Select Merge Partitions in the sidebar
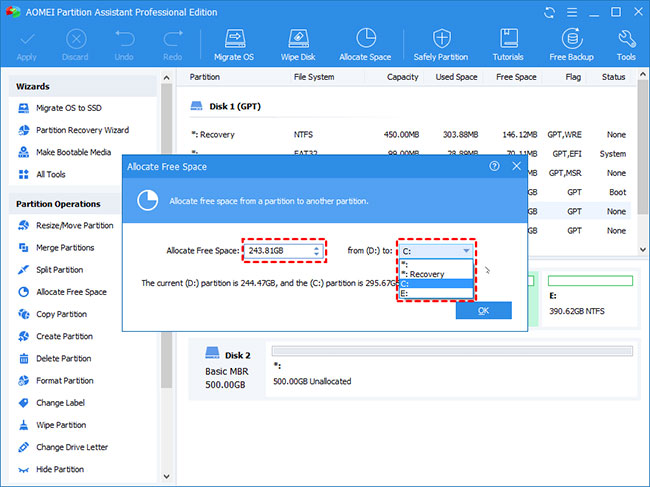Viewport: 650px width, 487px height. click(x=65, y=248)
